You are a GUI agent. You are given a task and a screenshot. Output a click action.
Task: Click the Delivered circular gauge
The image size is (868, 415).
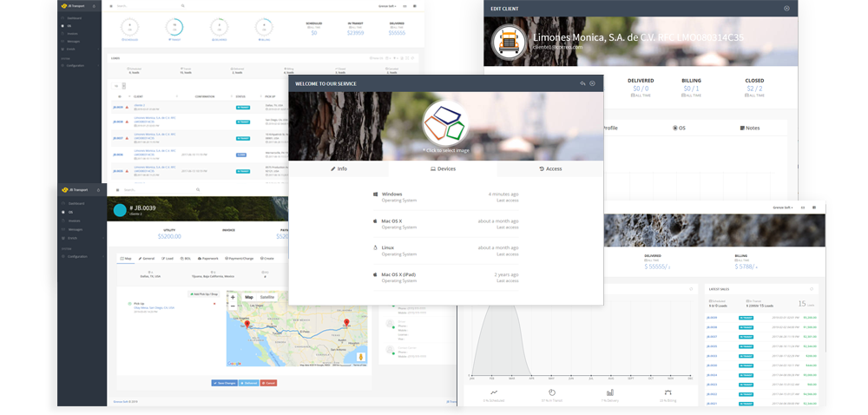[220, 27]
